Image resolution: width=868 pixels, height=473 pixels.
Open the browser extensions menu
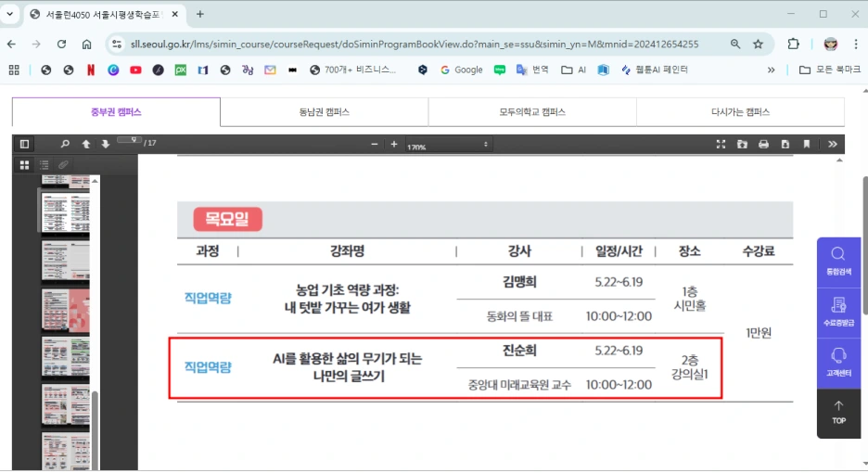point(793,45)
